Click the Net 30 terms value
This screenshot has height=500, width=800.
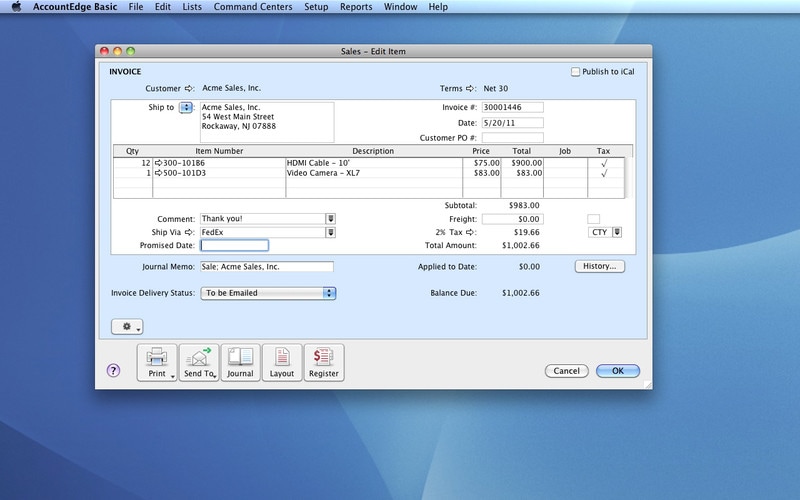tap(496, 88)
